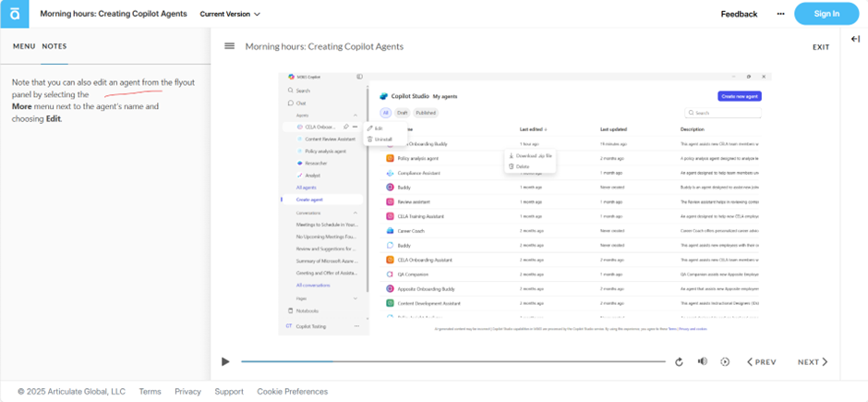This screenshot has height=402, width=868.
Task: Open Notebooks in the sidebar
Action: [x=303, y=311]
